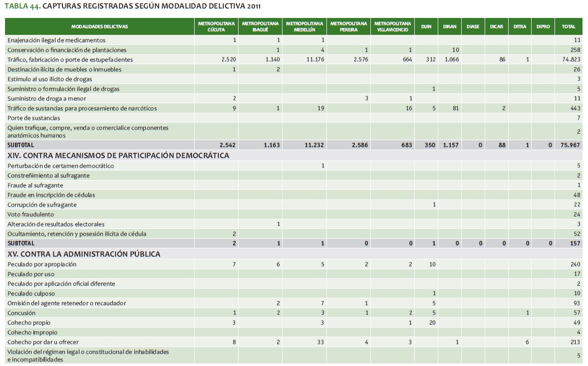The image size is (588, 366).
Task: Click the DIRAN column header
Action: [x=449, y=26]
